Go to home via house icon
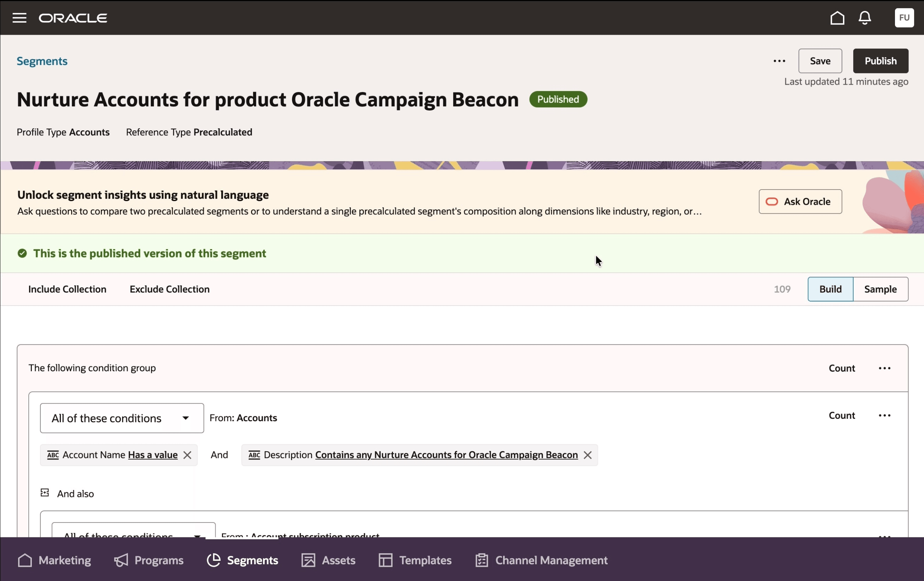The height and width of the screenshot is (581, 924). tap(837, 18)
